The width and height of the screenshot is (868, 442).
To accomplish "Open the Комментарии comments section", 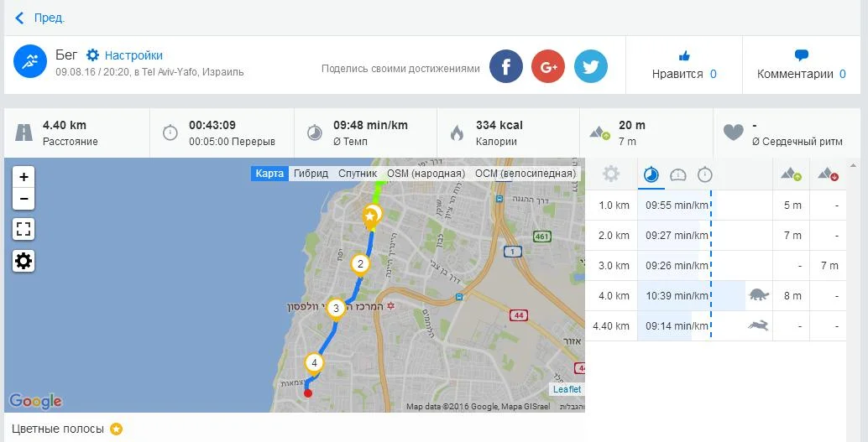I will [x=795, y=74].
